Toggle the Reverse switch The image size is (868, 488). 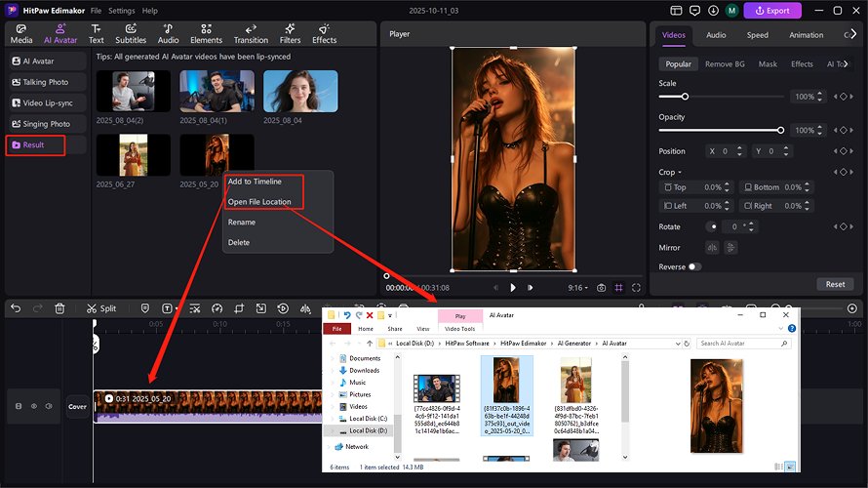(694, 266)
